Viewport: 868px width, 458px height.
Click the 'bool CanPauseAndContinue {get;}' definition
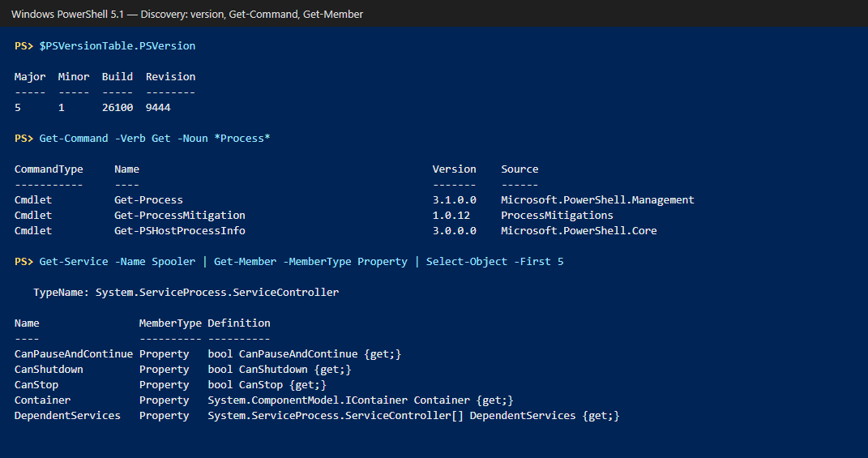pos(305,354)
